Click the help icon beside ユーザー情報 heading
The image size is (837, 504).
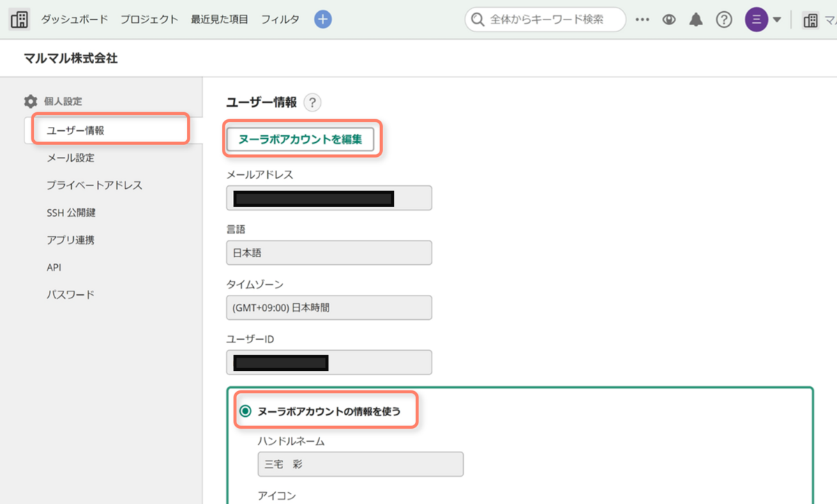point(312,103)
